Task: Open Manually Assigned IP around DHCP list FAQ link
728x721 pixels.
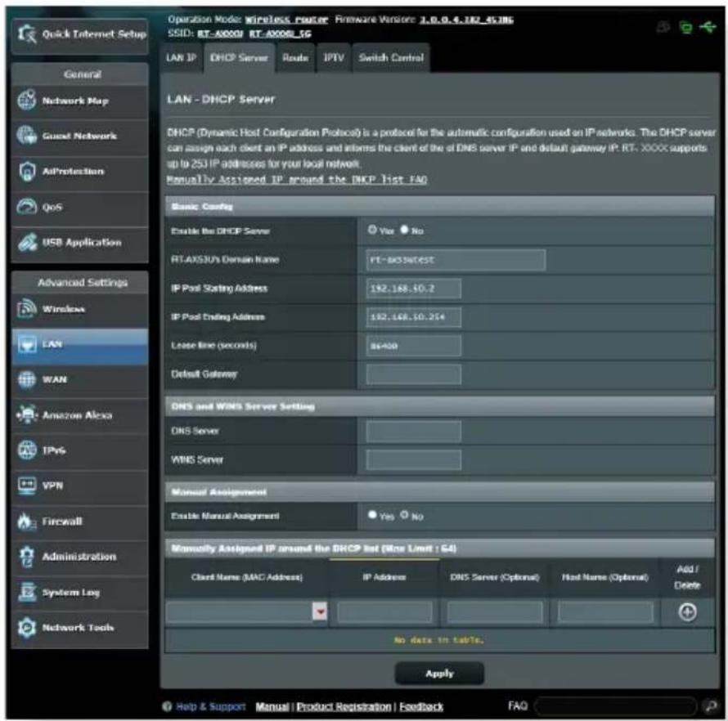Action: pyautogui.click(x=297, y=180)
